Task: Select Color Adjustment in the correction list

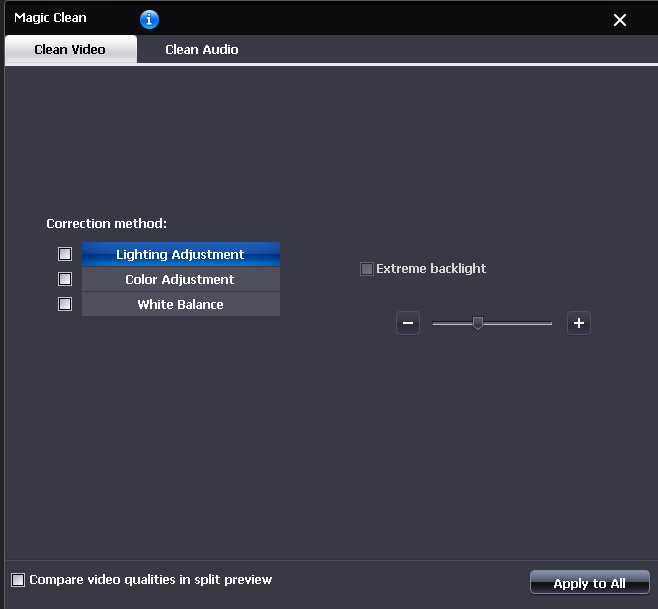Action: tap(180, 280)
